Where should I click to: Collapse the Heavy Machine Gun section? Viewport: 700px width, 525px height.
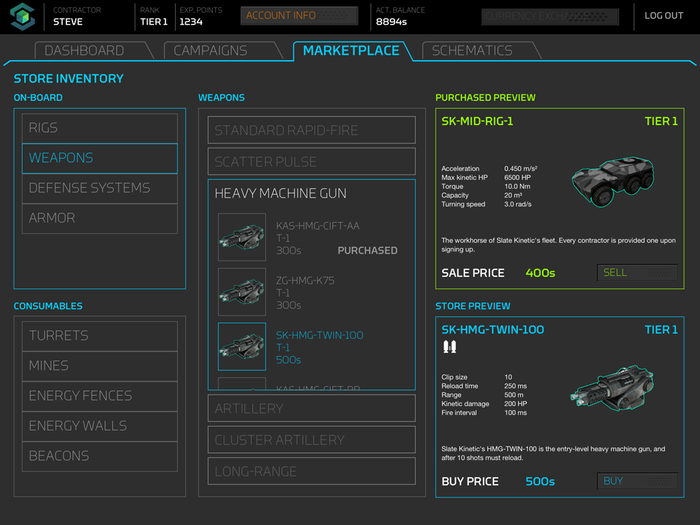click(280, 193)
